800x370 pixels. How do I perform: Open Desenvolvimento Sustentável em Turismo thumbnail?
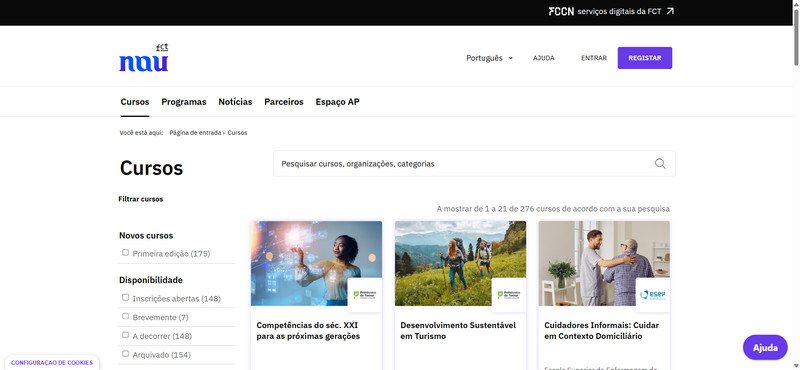(x=460, y=263)
